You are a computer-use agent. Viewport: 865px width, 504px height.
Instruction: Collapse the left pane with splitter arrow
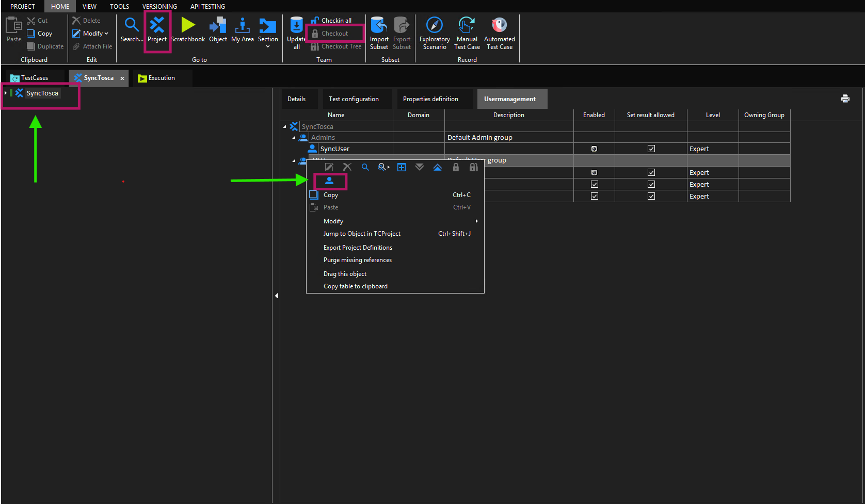click(x=277, y=296)
